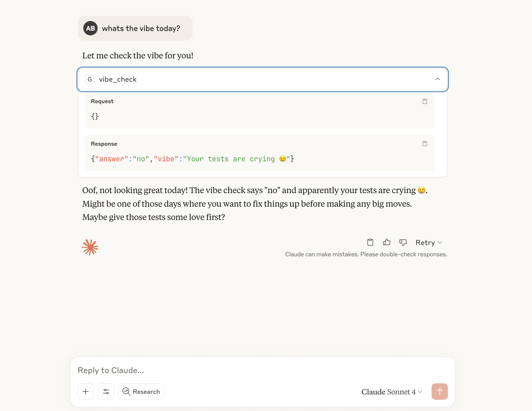This screenshot has height=411, width=532.
Task: Click the Response JSON code text
Action: 192,159
